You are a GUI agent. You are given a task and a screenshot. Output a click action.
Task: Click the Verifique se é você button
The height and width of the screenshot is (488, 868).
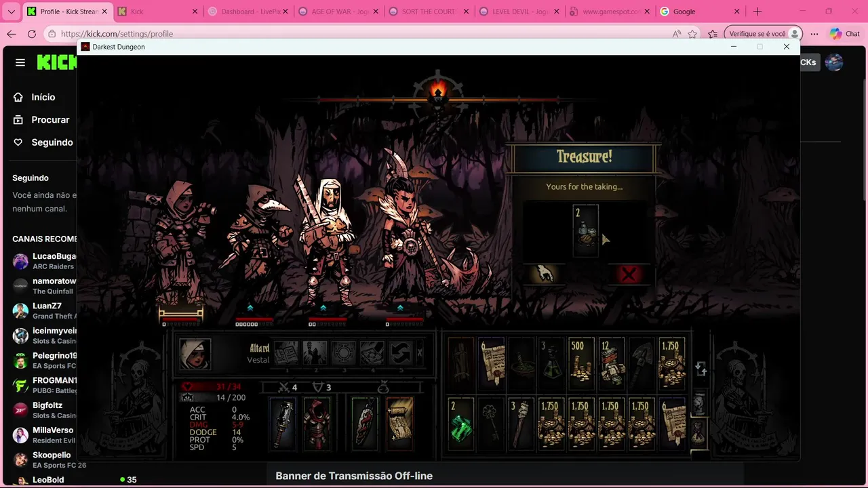point(763,34)
